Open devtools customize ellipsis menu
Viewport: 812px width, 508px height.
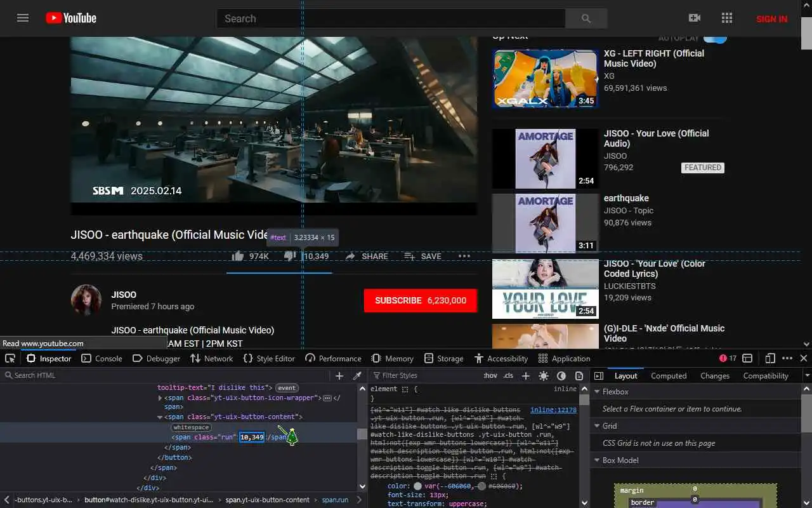click(787, 358)
